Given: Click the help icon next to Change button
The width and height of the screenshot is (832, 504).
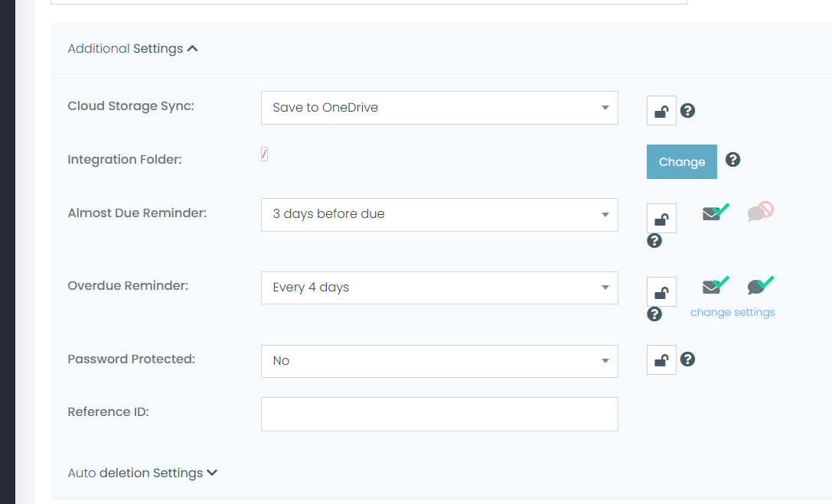Looking at the screenshot, I should (732, 160).
